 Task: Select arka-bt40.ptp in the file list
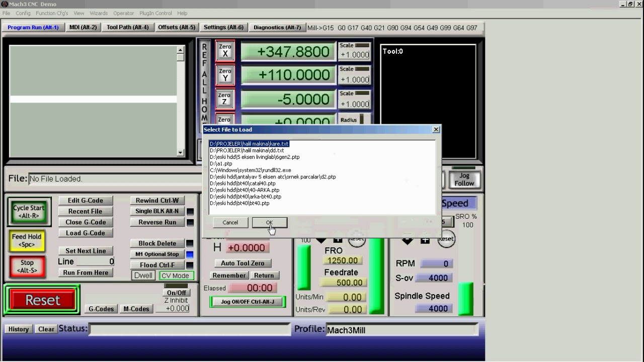coord(246,197)
